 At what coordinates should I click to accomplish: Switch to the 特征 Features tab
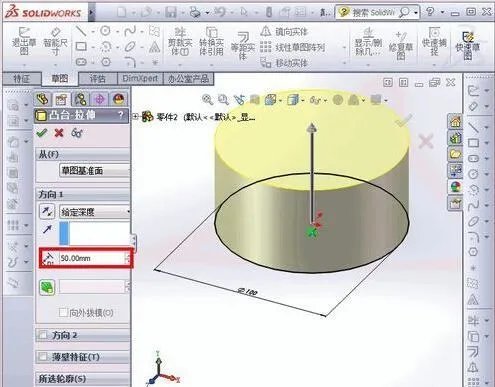[22, 79]
